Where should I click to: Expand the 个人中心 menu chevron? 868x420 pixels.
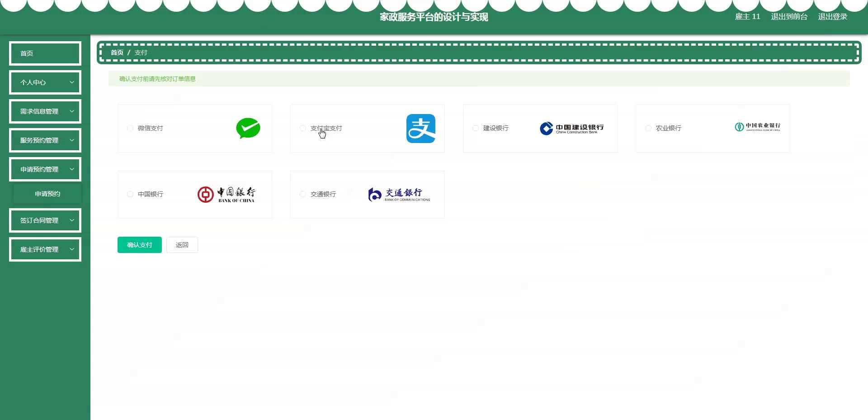[x=72, y=82]
